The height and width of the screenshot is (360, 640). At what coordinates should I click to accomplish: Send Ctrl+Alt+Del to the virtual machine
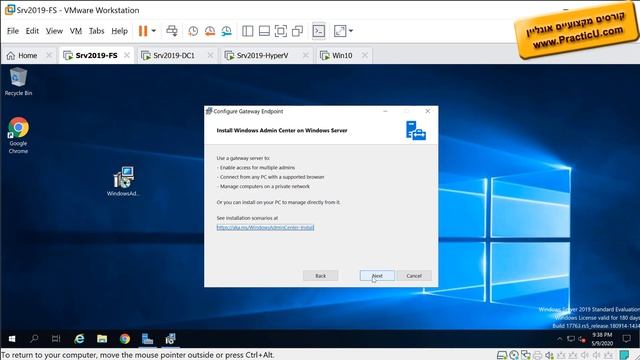172,31
